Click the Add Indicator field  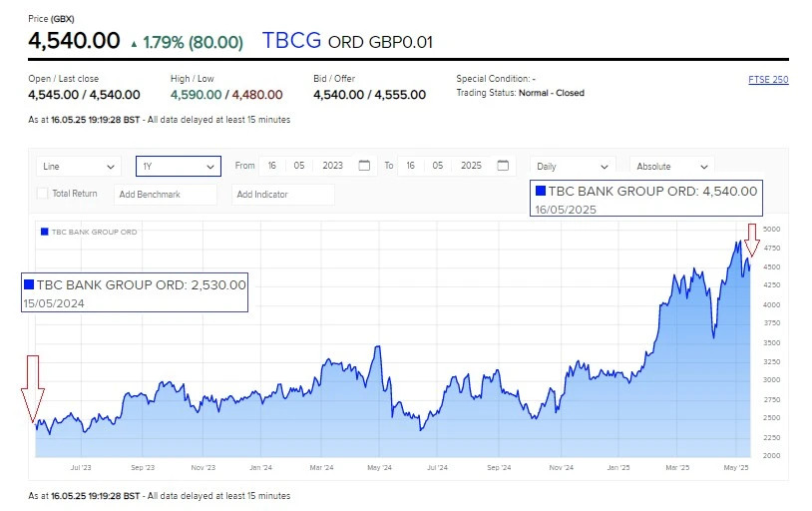coord(282,195)
